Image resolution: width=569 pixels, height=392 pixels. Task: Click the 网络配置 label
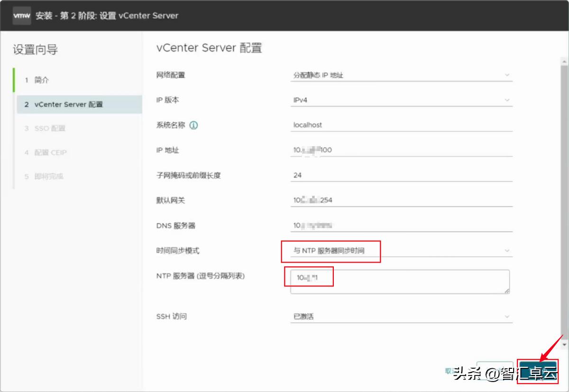pyautogui.click(x=171, y=75)
